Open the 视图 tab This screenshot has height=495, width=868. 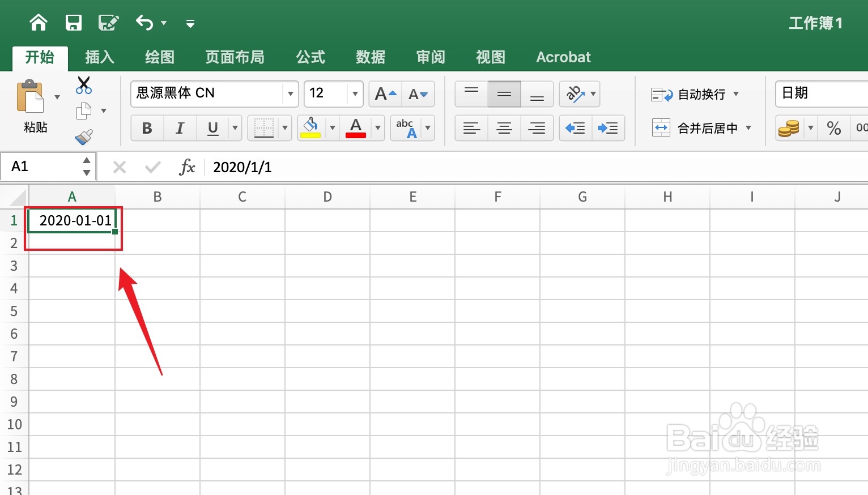tap(491, 57)
